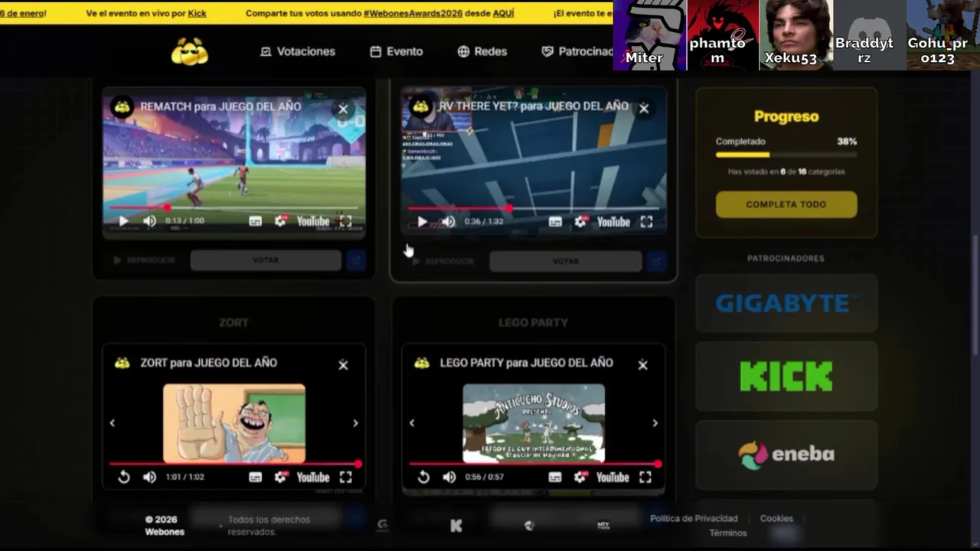Vote for RV THERE YET? with VOTAR
The image size is (980, 551).
pos(566,261)
